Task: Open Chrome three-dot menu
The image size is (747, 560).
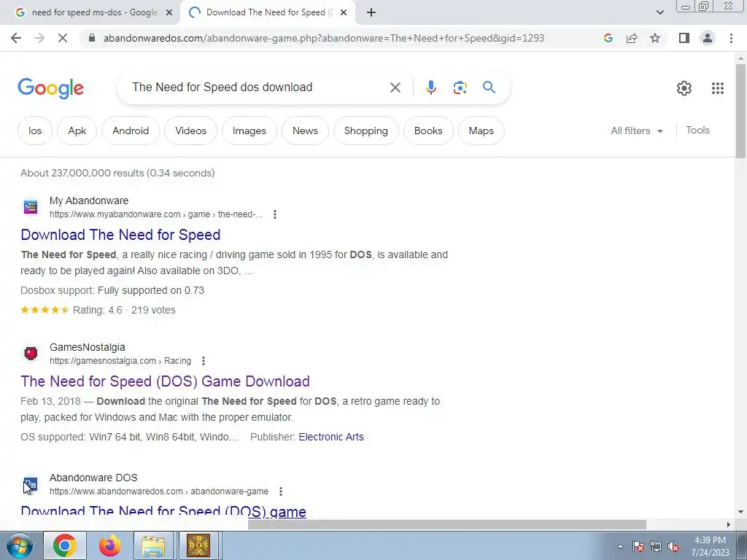Action: (x=731, y=38)
